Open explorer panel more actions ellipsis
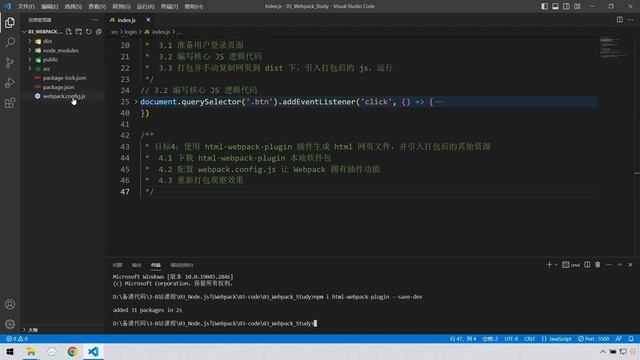 click(x=95, y=20)
